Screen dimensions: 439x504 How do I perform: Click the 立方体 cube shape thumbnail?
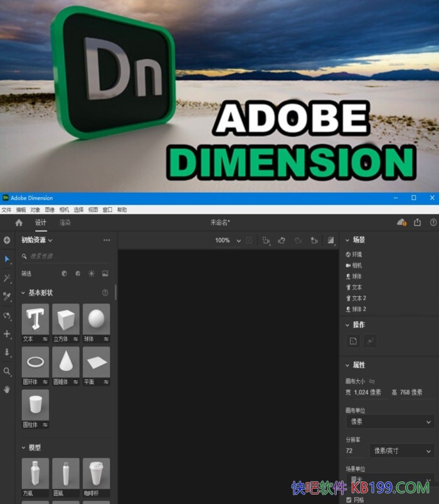[65, 320]
